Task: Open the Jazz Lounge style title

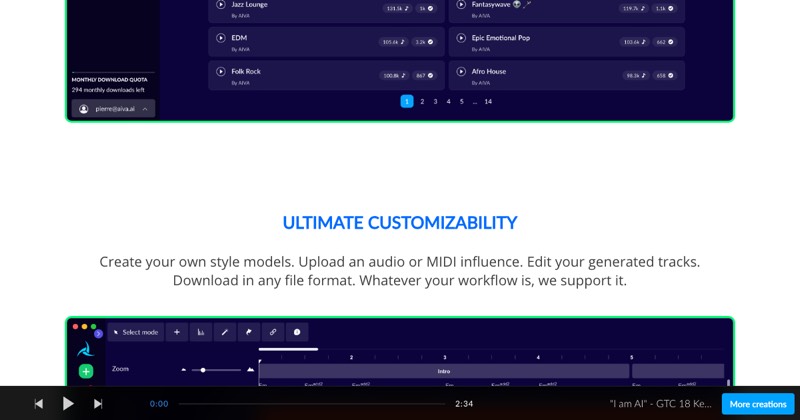Action: coord(249,5)
